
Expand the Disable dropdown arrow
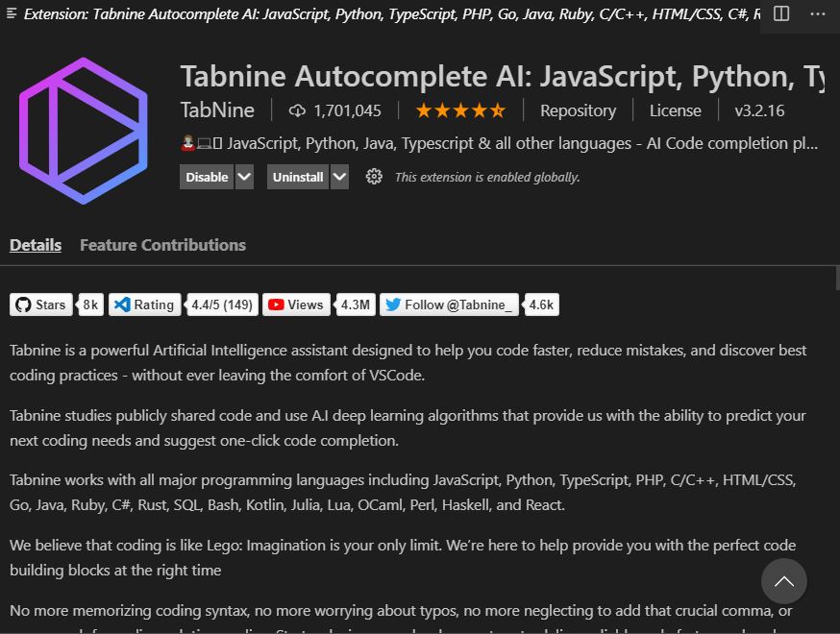(x=244, y=178)
